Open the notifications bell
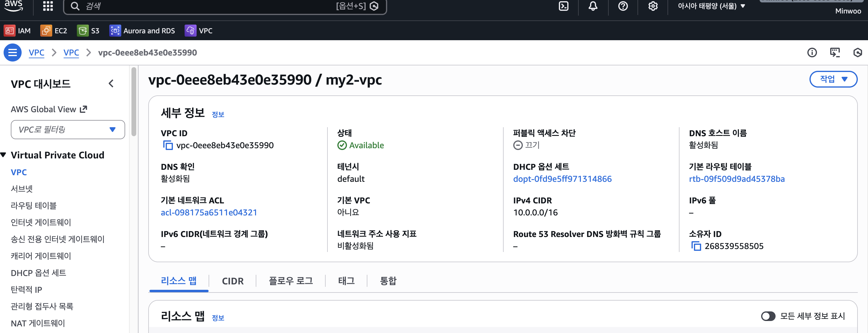 [x=593, y=6]
